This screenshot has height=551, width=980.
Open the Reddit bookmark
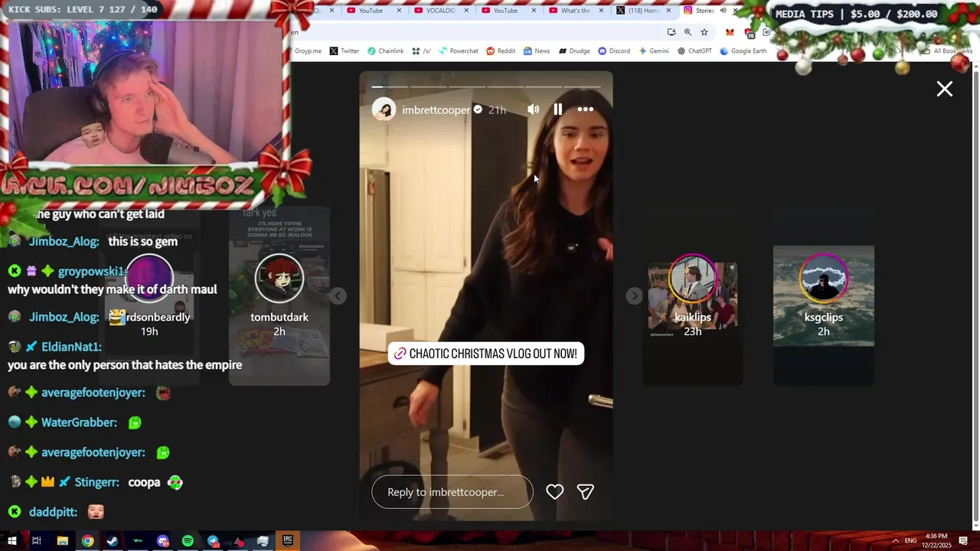pyautogui.click(x=501, y=51)
